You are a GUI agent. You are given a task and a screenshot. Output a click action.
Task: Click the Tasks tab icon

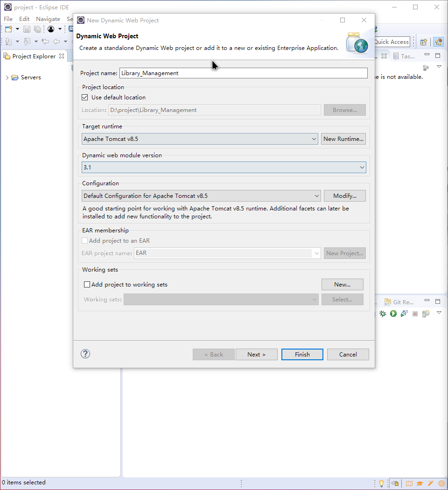pos(396,56)
